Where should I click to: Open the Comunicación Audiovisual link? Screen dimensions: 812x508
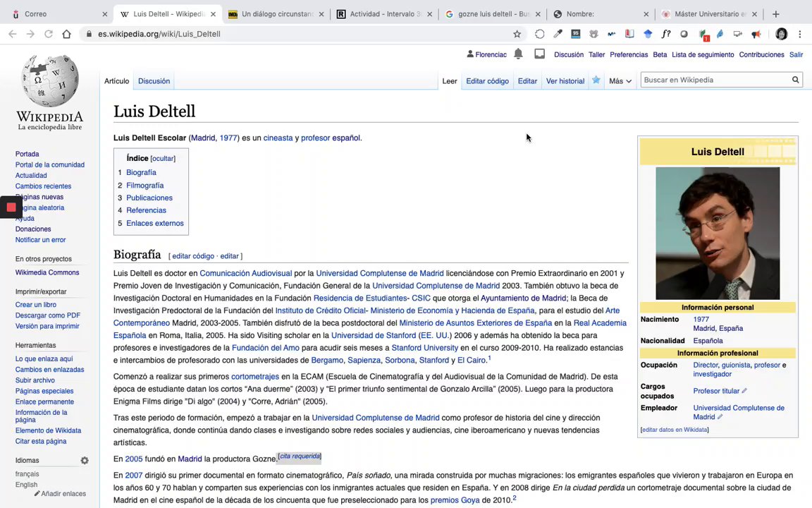pyautogui.click(x=246, y=273)
